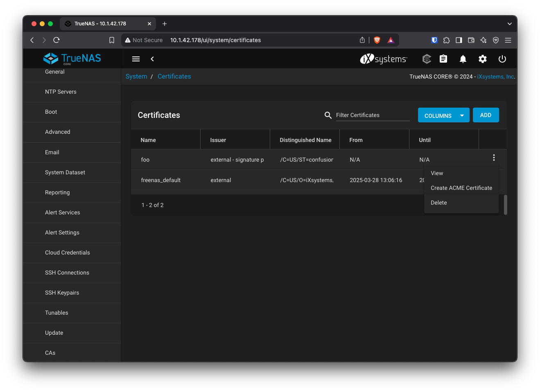540x392 pixels.
Task: Select the TrueNAS browser tab
Action: 108,24
